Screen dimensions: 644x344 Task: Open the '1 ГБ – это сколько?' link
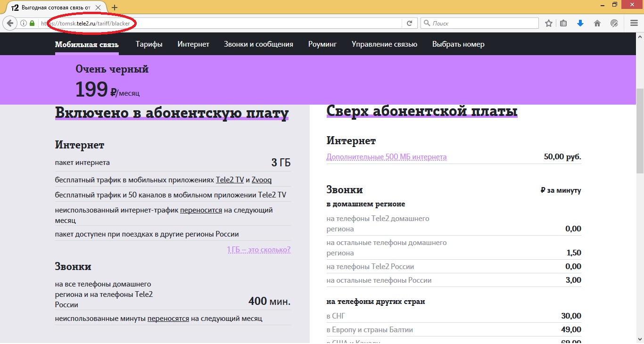pyautogui.click(x=259, y=249)
